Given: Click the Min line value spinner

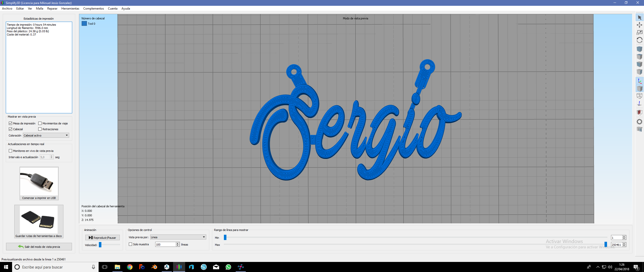Looking at the screenshot, I should point(624,237).
